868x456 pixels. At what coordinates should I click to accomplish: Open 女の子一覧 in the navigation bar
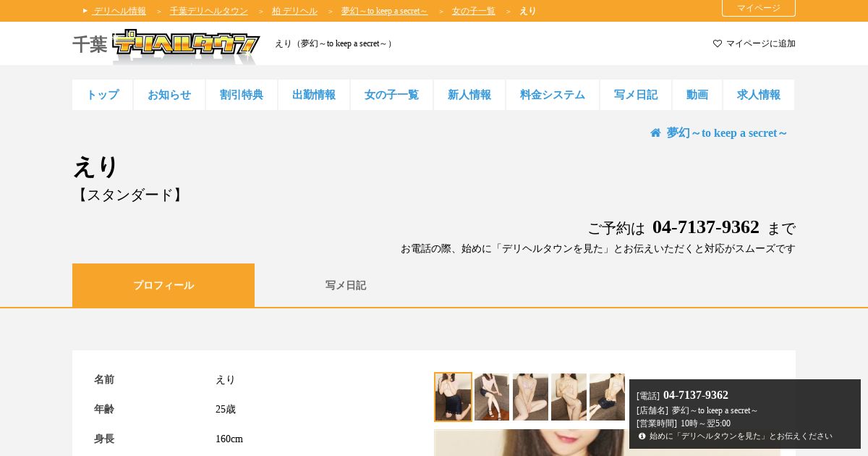tap(391, 95)
